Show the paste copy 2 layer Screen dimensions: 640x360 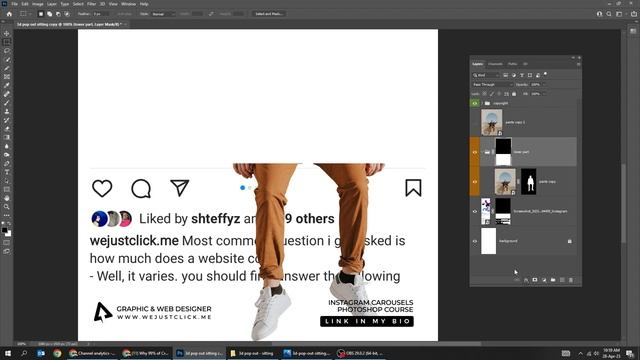point(475,122)
